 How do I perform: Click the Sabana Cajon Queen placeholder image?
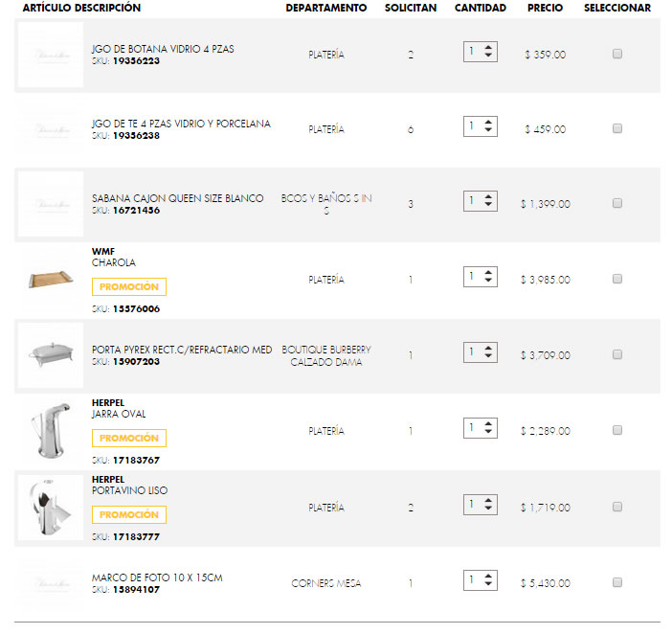tap(51, 203)
